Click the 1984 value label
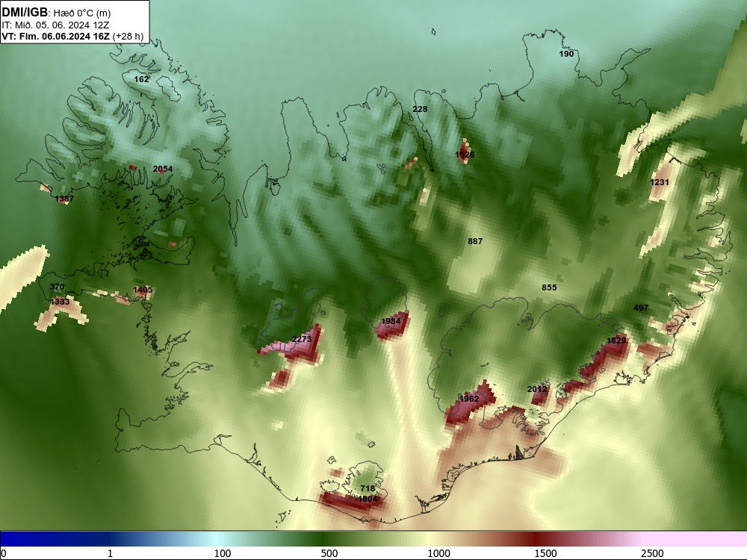The image size is (747, 560). tap(391, 321)
